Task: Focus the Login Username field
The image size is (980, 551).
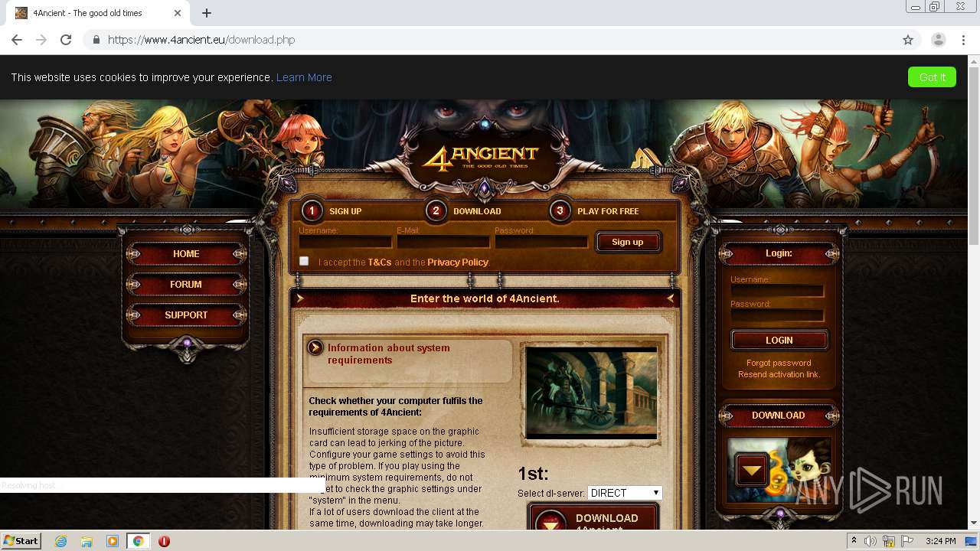Action: (x=777, y=291)
